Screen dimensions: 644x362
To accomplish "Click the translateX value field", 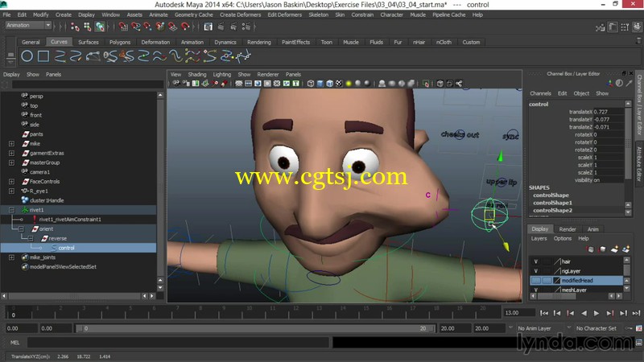I will [608, 112].
